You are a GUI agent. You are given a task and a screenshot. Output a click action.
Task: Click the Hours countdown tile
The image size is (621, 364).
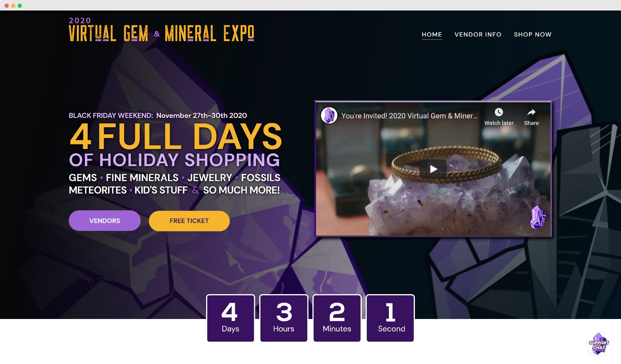284,318
